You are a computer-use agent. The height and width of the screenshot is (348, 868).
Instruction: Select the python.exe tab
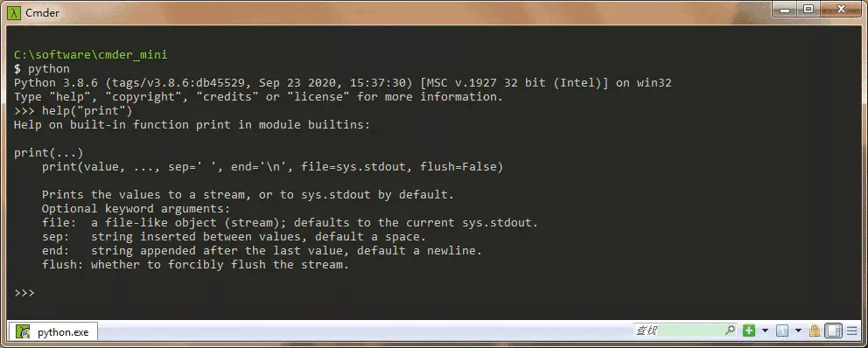[53, 332]
